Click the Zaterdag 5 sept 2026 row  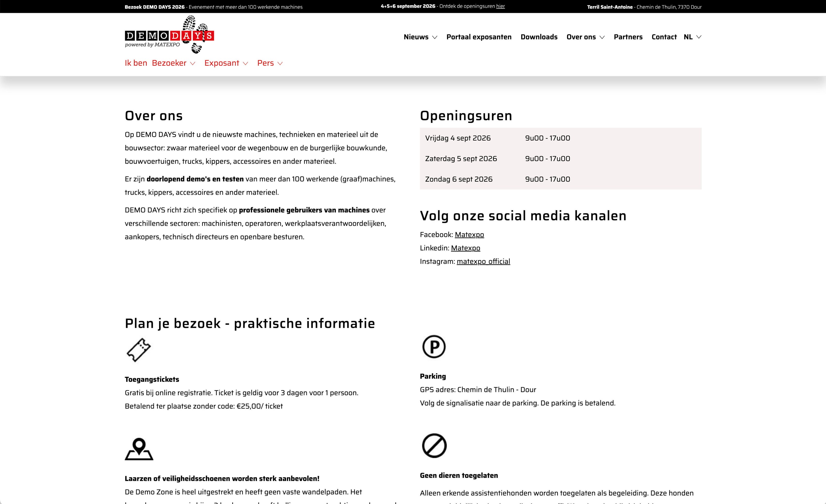[x=560, y=159]
